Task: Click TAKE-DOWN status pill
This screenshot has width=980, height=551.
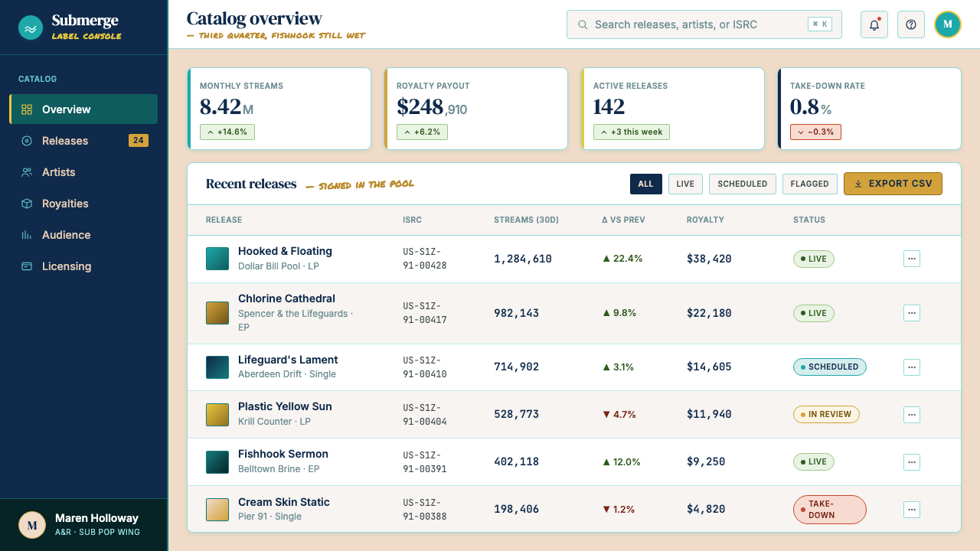Action: tap(830, 510)
